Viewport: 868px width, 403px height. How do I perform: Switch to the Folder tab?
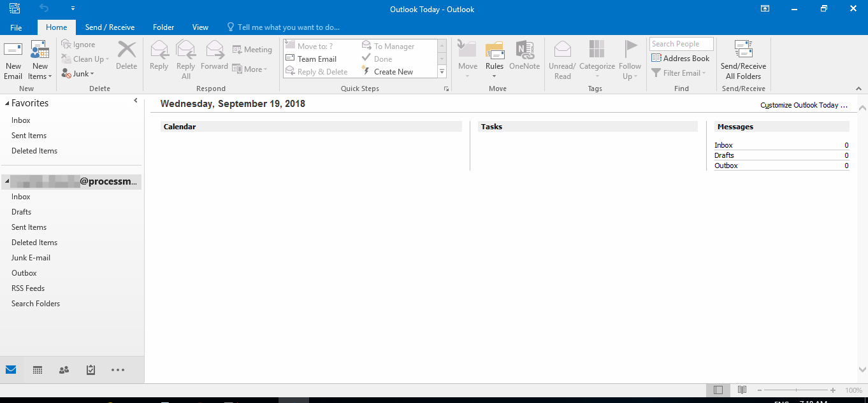[164, 27]
